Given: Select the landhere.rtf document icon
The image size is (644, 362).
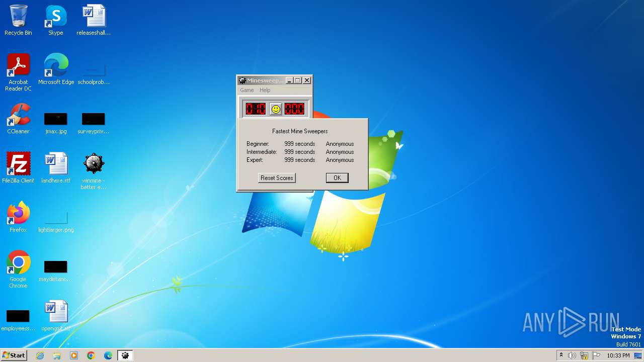Looking at the screenshot, I should click(x=56, y=168).
